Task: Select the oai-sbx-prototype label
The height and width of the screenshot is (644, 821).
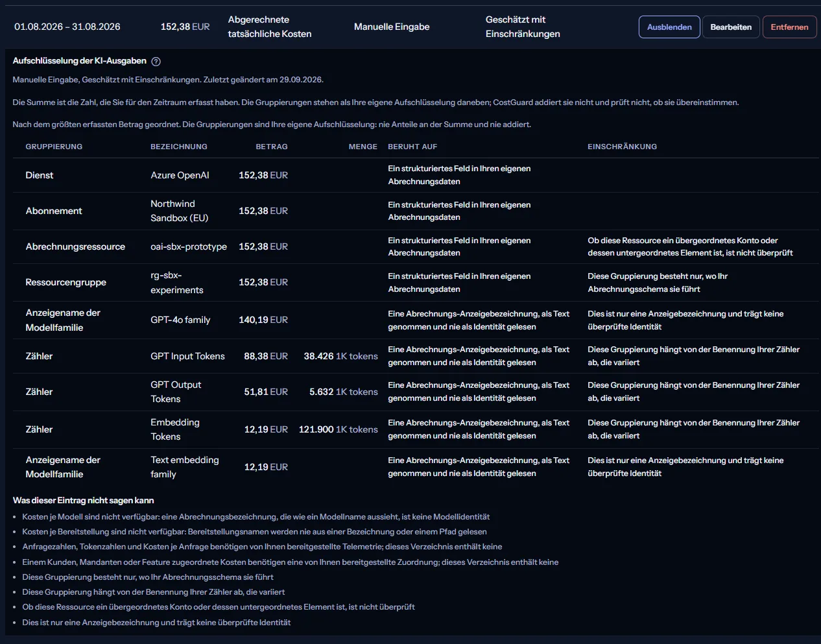Action: tap(189, 246)
